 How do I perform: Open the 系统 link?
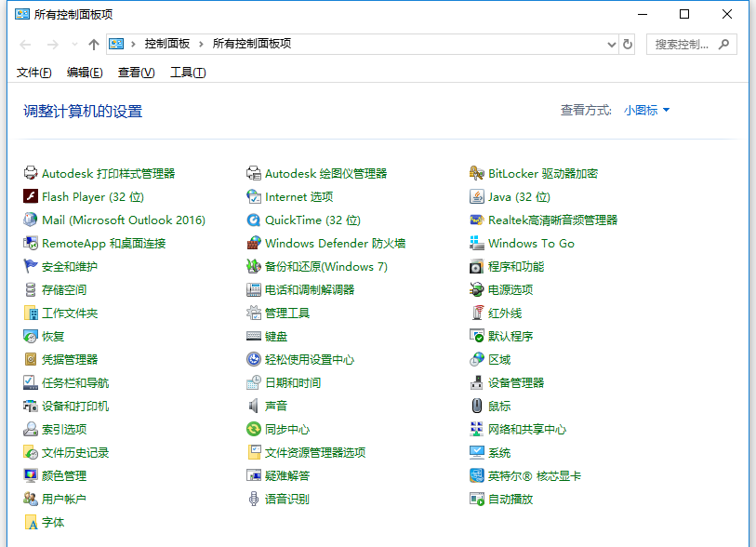point(499,452)
